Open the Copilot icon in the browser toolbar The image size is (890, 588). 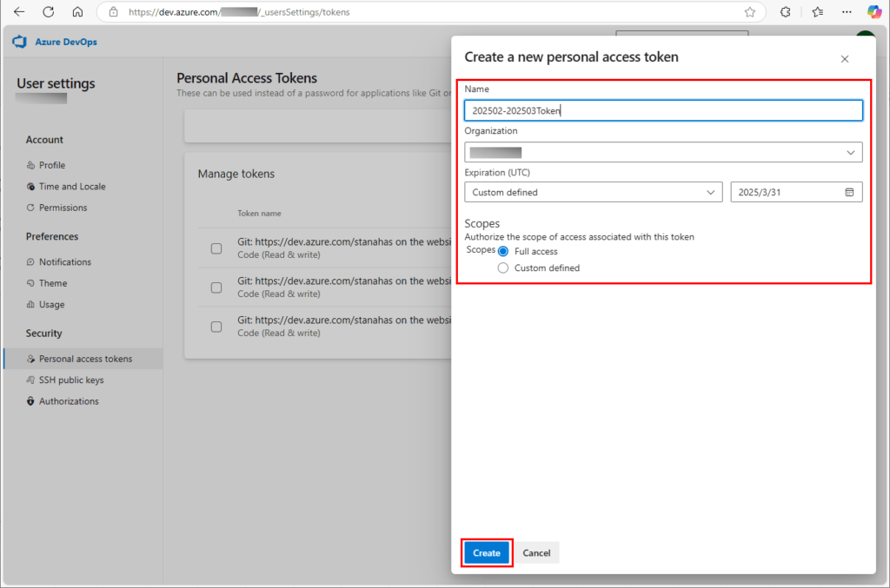[x=873, y=11]
